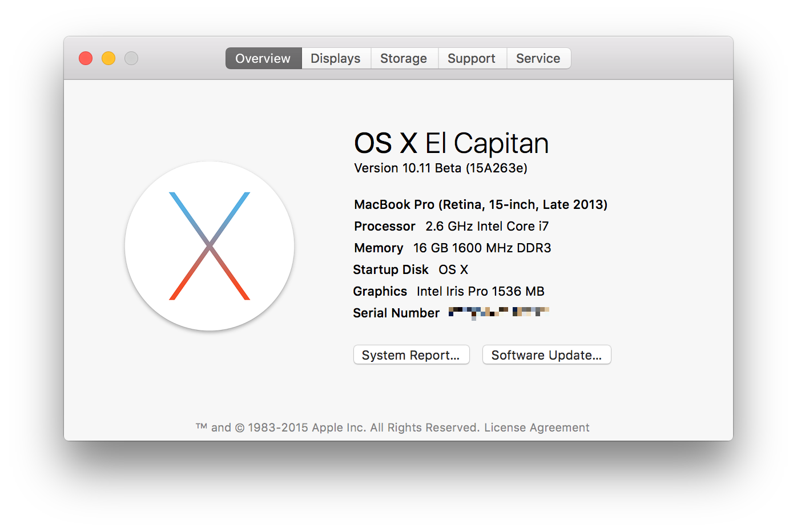The image size is (797, 532).
Task: Click the MacBook Pro model name line
Action: tap(480, 204)
